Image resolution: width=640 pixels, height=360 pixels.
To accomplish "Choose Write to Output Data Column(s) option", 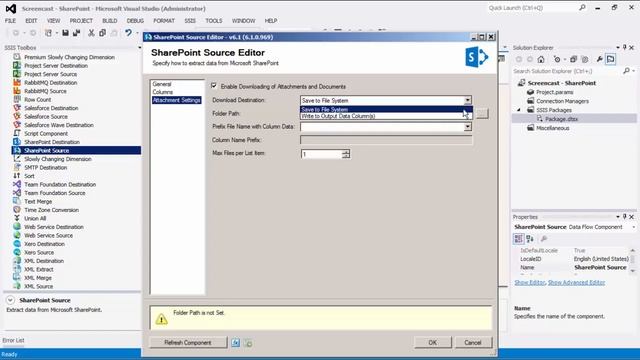I will pos(386,116).
